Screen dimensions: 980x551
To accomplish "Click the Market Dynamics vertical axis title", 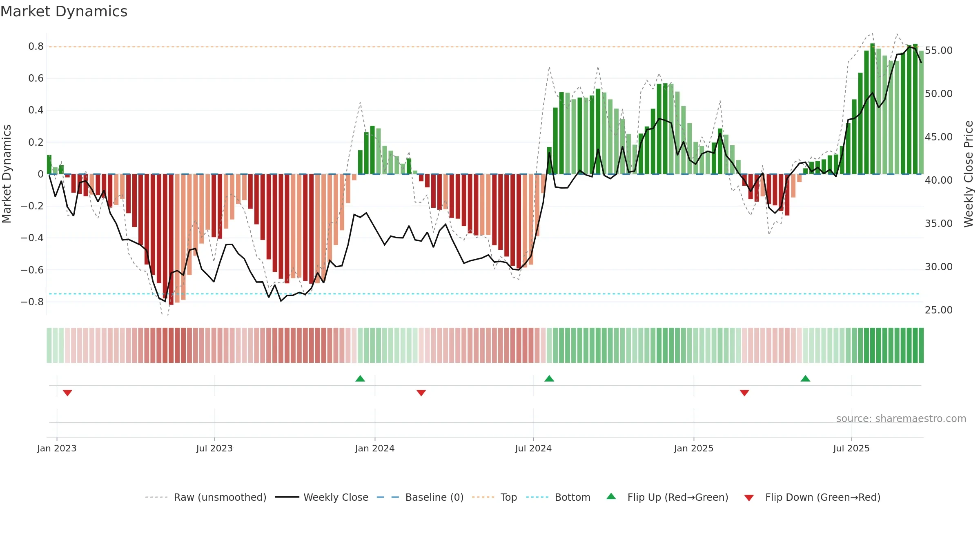I will click(7, 174).
